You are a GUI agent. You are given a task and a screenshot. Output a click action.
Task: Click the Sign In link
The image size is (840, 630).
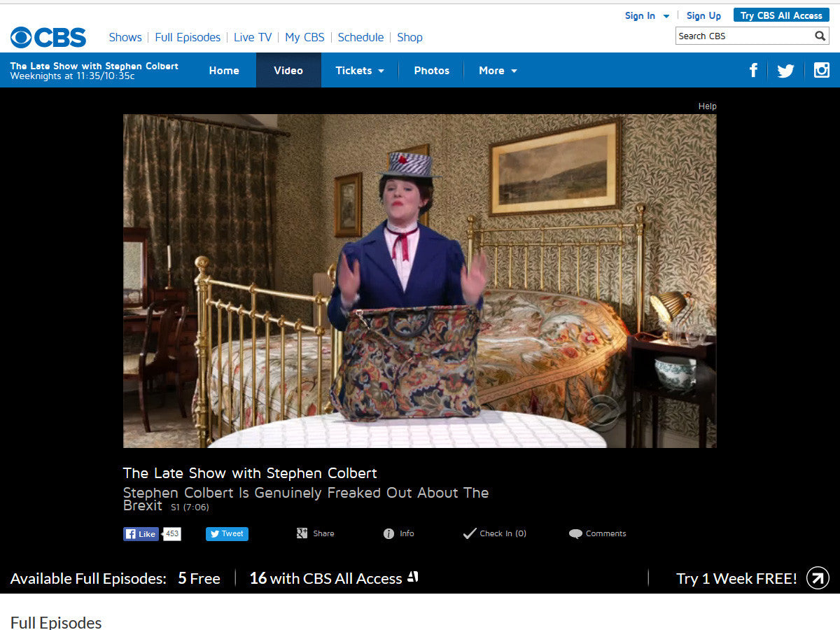pos(640,15)
